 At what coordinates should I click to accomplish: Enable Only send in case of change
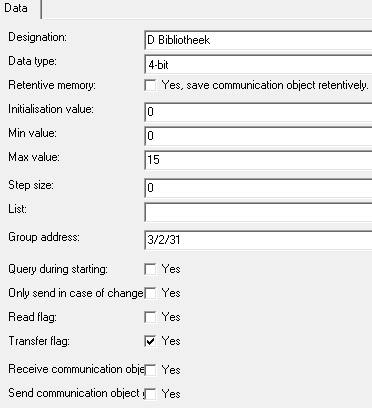(x=150, y=293)
